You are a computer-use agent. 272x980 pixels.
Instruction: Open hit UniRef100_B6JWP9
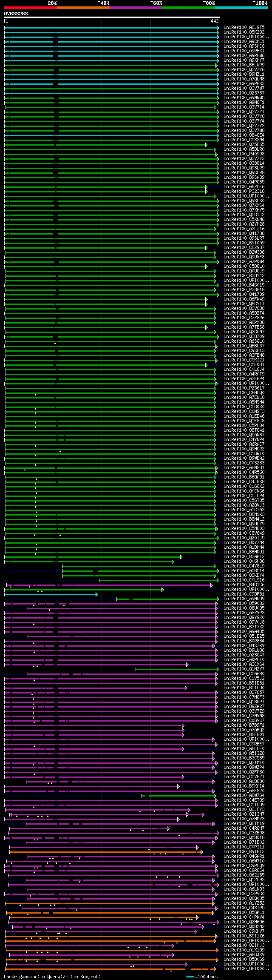pyautogui.click(x=244, y=65)
